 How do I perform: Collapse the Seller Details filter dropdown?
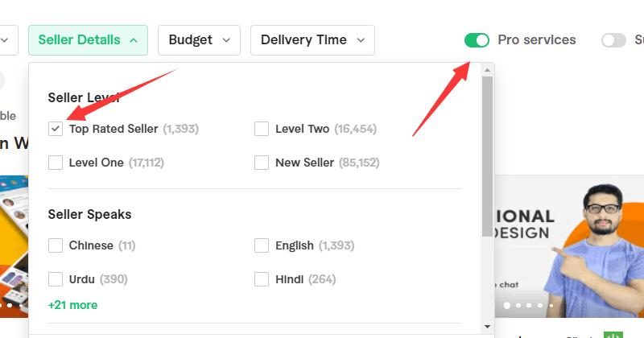[88, 40]
